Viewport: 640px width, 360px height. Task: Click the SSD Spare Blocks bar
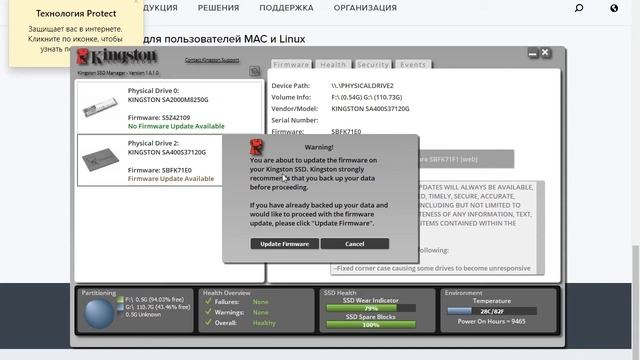click(371, 325)
